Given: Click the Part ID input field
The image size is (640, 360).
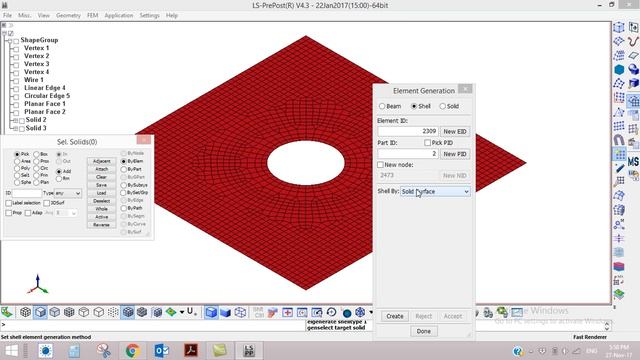Looking at the screenshot, I should 408,154.
